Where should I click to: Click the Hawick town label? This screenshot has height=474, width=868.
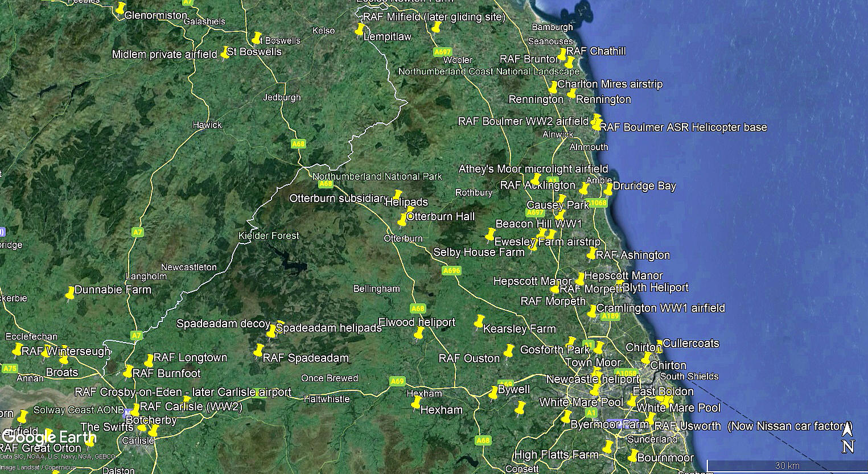pos(207,125)
